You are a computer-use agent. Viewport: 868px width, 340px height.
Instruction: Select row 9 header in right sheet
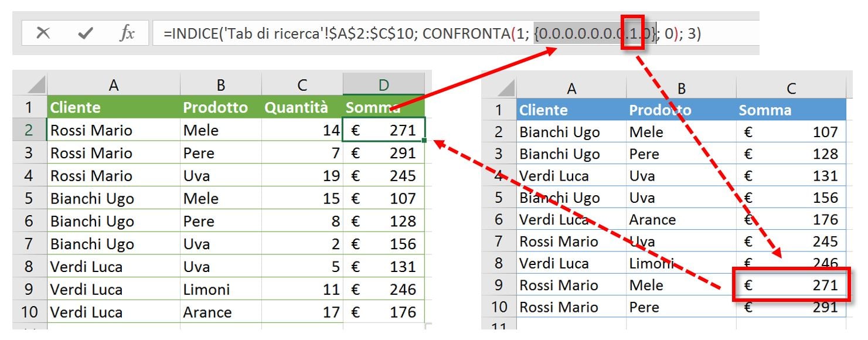point(498,285)
